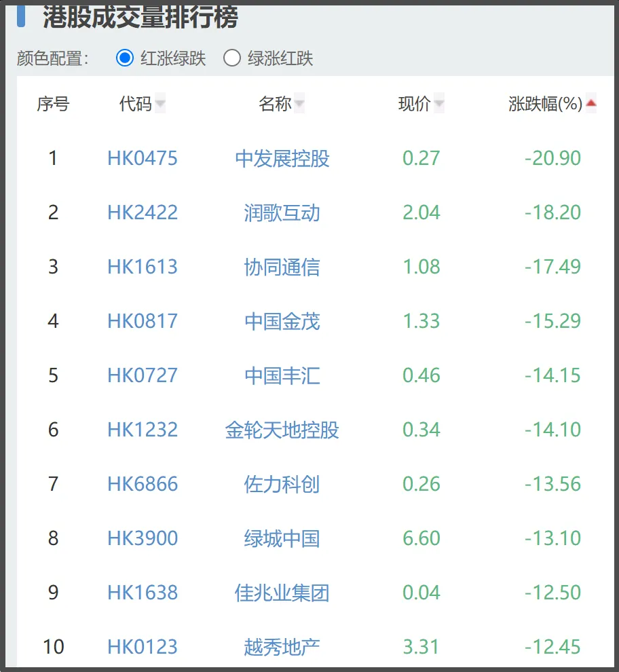Viewport: 619px width, 672px height.
Task: Select the 绿涨红跌 color scheme radio button
Action: coord(232,58)
